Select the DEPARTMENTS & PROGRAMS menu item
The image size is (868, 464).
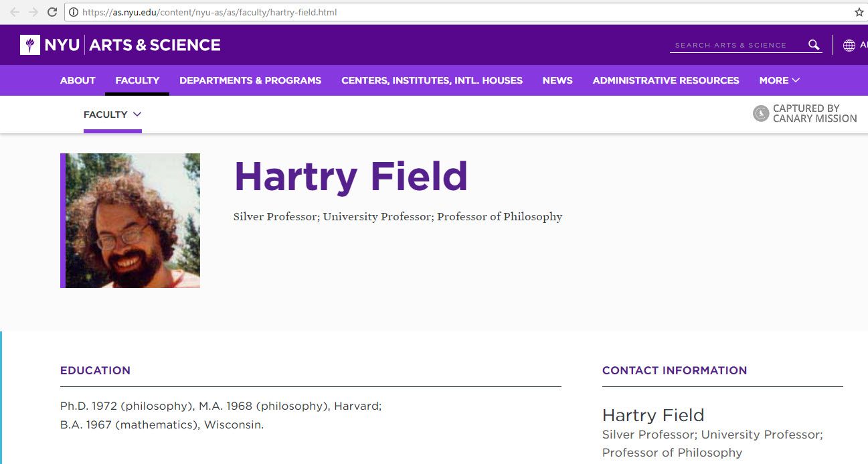[250, 80]
